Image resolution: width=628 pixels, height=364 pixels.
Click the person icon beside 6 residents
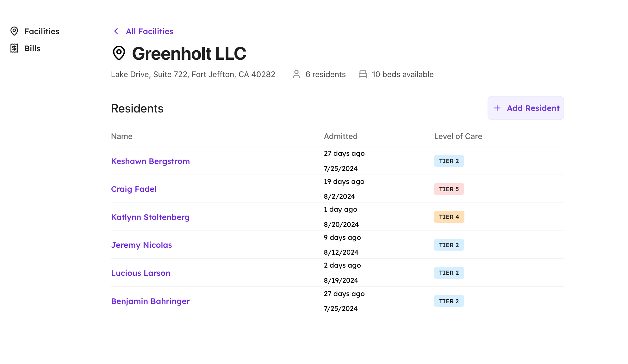click(x=296, y=74)
